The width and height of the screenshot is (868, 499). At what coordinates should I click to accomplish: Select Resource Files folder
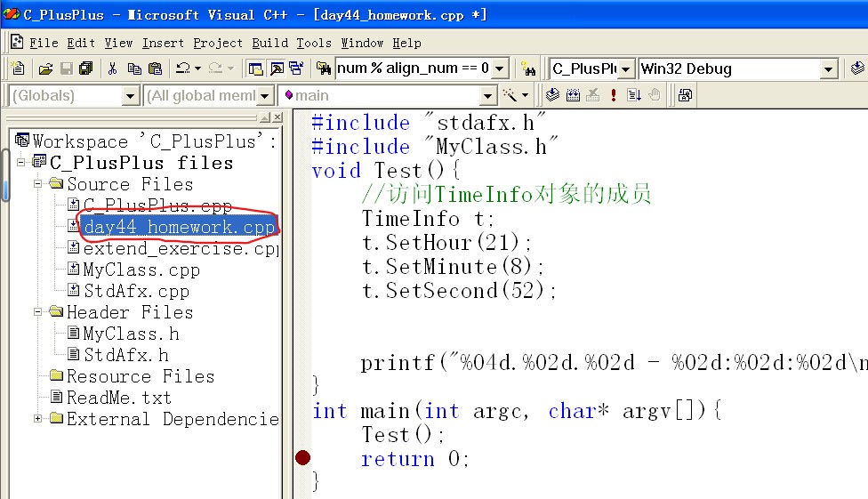click(x=140, y=376)
